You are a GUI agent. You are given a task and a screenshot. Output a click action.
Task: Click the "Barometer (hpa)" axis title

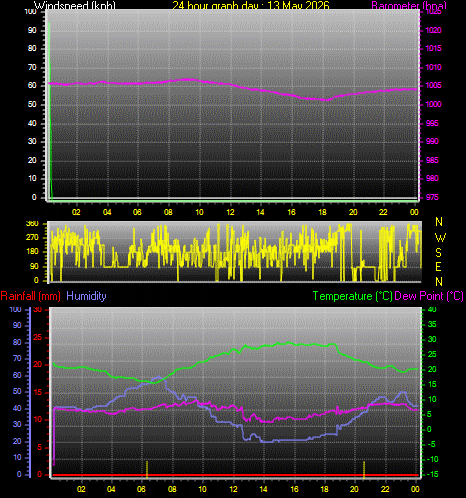(409, 5)
